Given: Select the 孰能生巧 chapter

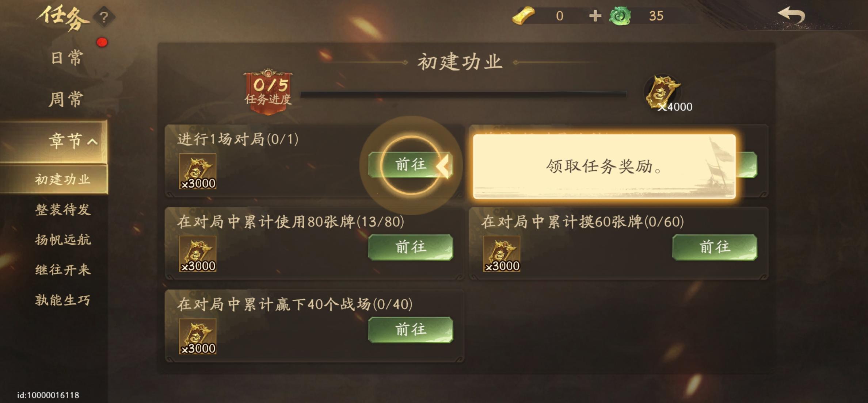Looking at the screenshot, I should coord(63,300).
